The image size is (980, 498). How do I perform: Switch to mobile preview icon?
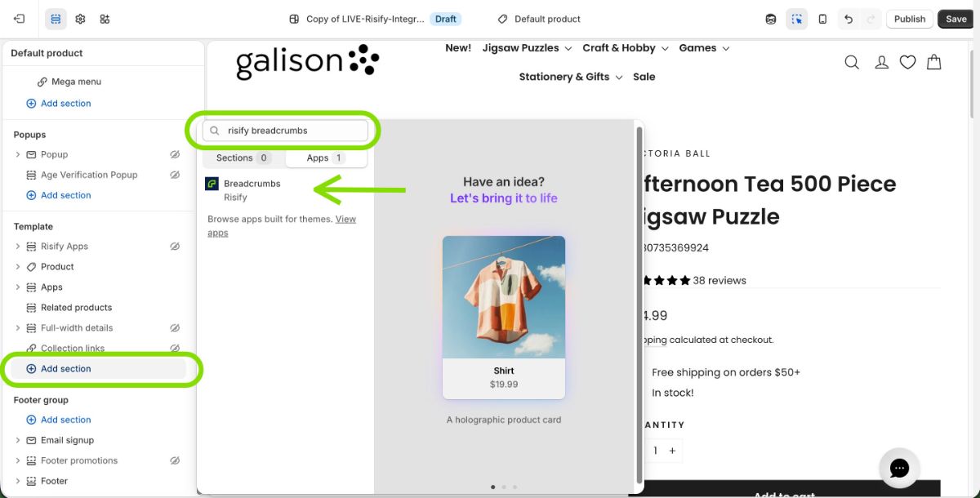pos(822,19)
